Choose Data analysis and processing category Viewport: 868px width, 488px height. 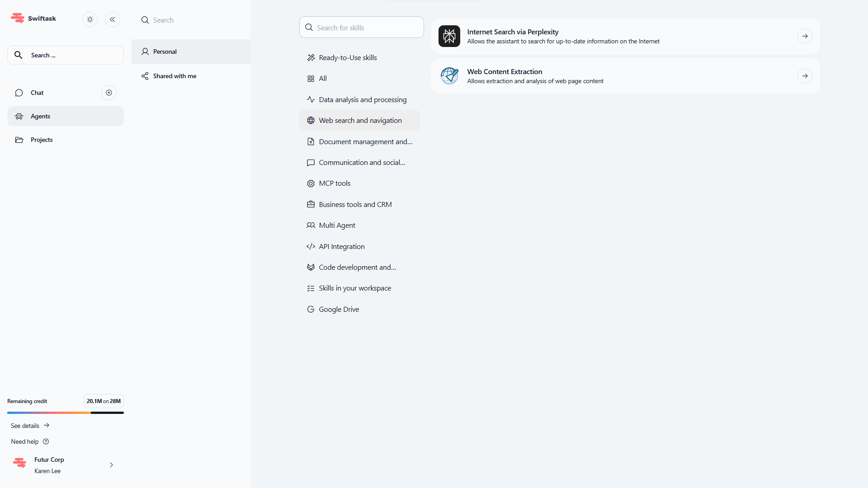coord(362,100)
